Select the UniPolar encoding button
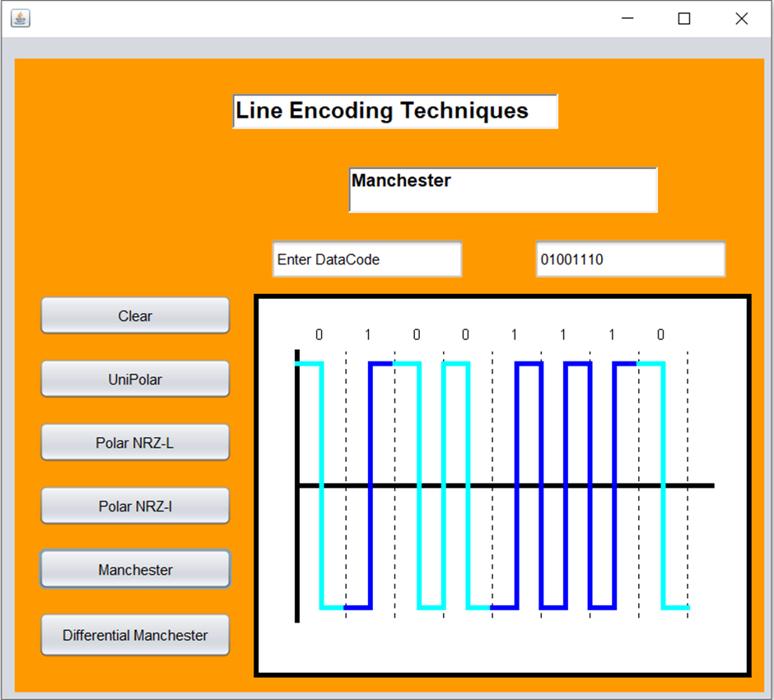Image resolution: width=774 pixels, height=700 pixels. (134, 379)
